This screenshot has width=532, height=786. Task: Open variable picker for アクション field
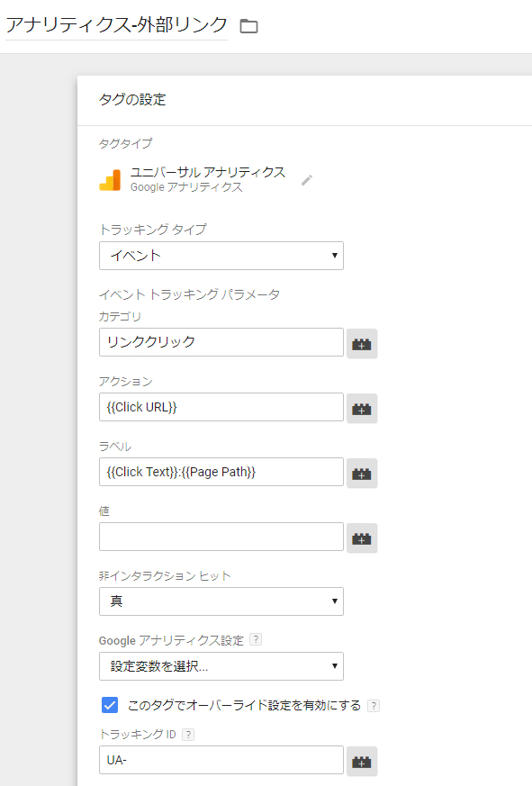click(x=362, y=408)
